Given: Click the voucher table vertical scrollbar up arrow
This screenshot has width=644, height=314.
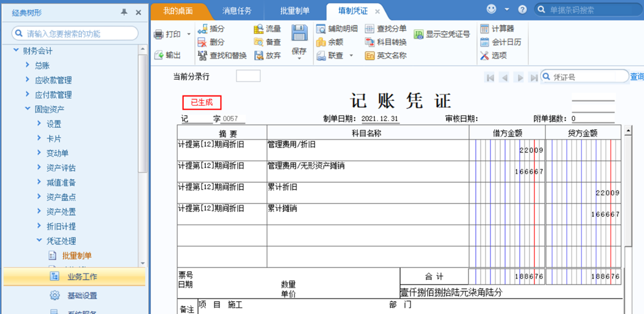Looking at the screenshot, I should pos(627,132).
